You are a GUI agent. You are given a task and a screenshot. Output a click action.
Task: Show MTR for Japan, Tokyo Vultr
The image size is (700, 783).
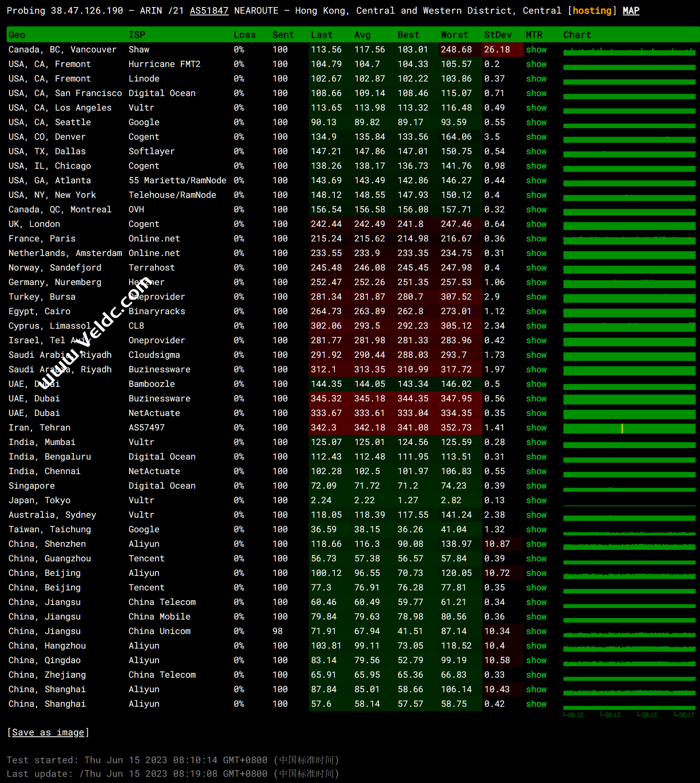tap(536, 501)
